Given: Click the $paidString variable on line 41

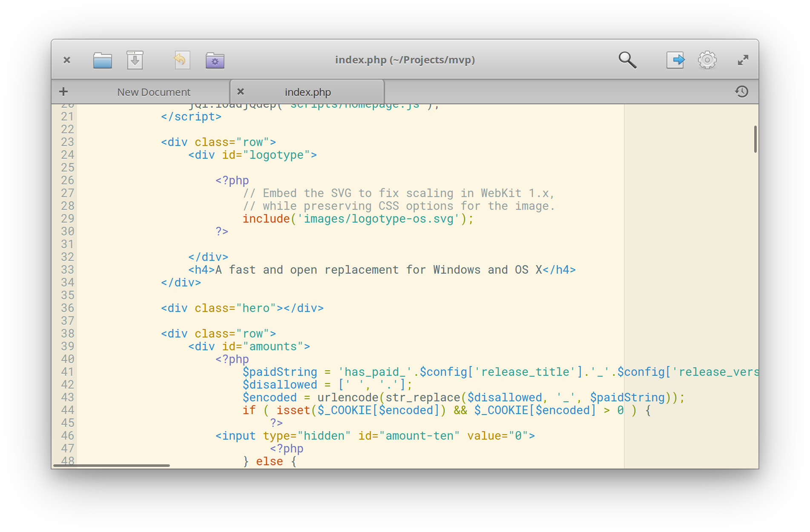Looking at the screenshot, I should [280, 372].
